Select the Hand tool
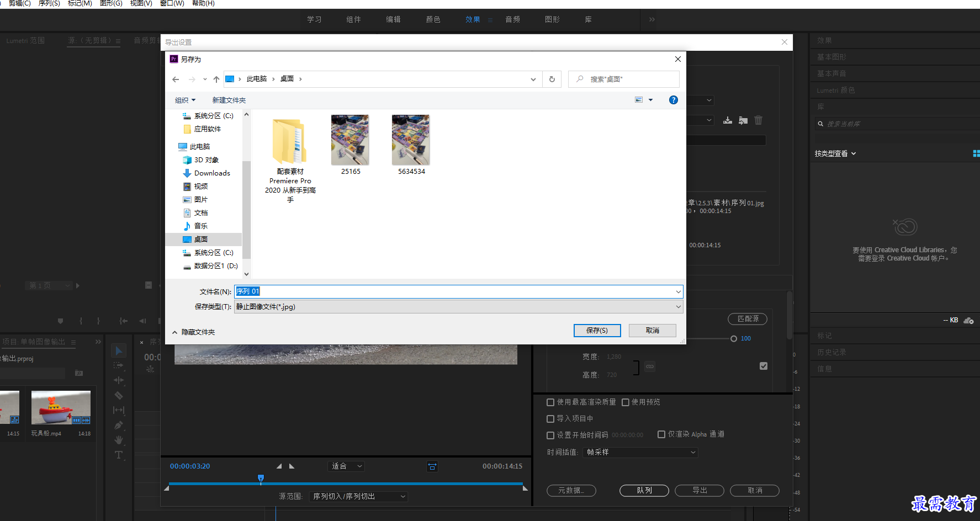The width and height of the screenshot is (980, 521). (x=119, y=440)
